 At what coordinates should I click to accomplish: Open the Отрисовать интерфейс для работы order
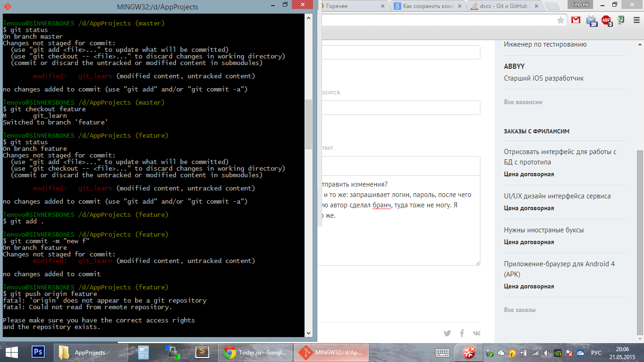click(x=560, y=157)
